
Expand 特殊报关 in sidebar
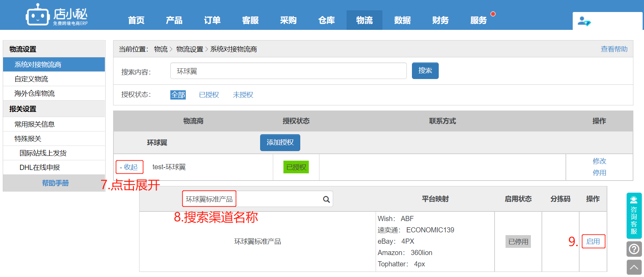pyautogui.click(x=54, y=139)
